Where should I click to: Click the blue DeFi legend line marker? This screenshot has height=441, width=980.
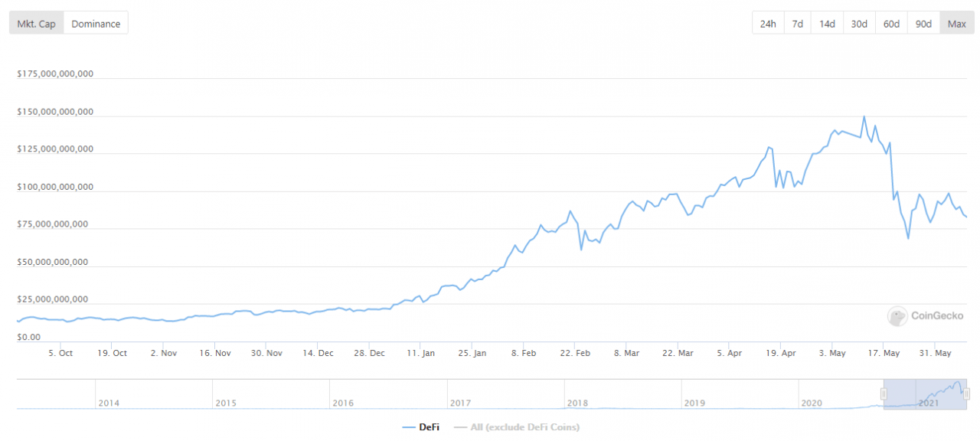click(x=408, y=426)
